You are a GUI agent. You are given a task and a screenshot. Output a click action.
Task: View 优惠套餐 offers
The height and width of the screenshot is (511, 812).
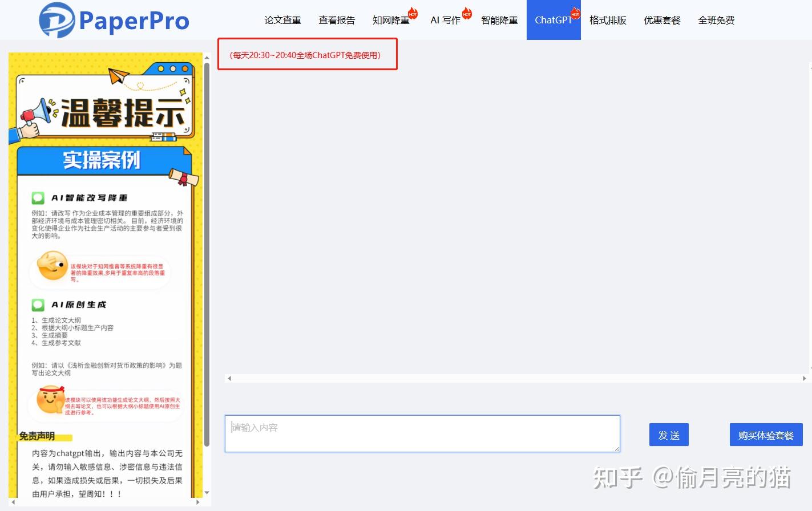pyautogui.click(x=662, y=20)
